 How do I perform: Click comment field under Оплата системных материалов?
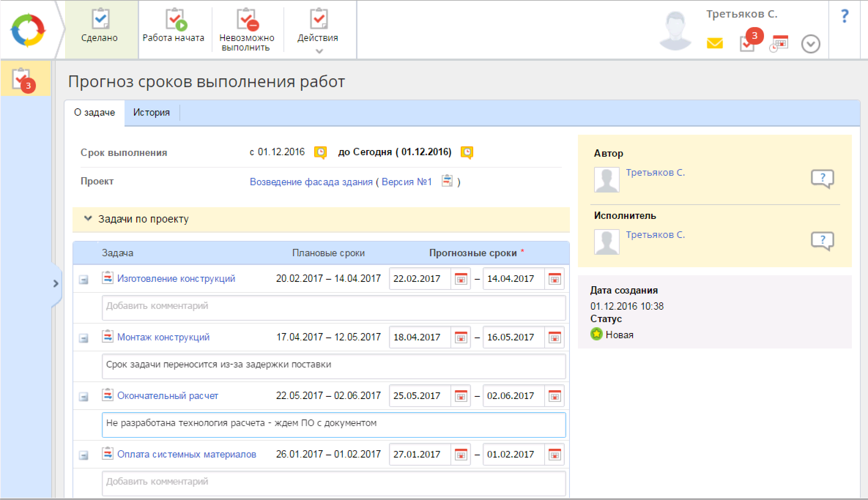pyautogui.click(x=333, y=483)
